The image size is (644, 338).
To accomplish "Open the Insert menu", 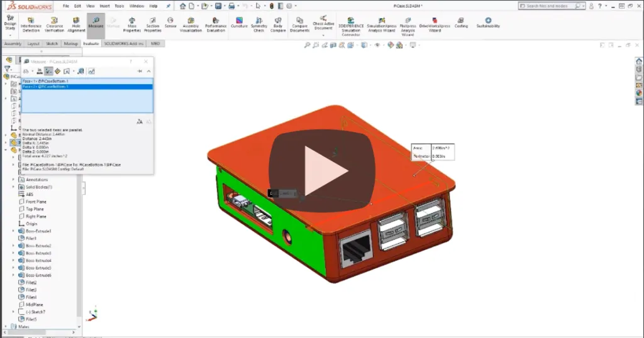I will coord(104,6).
